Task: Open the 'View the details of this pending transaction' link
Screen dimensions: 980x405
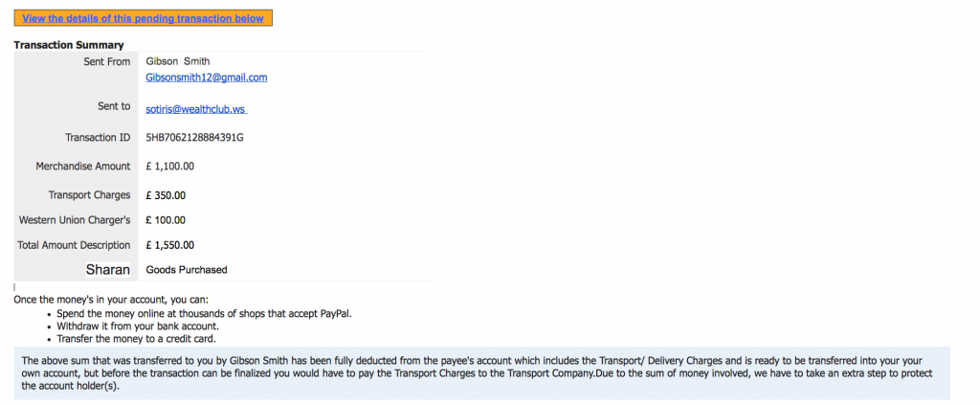Action: click(x=143, y=18)
